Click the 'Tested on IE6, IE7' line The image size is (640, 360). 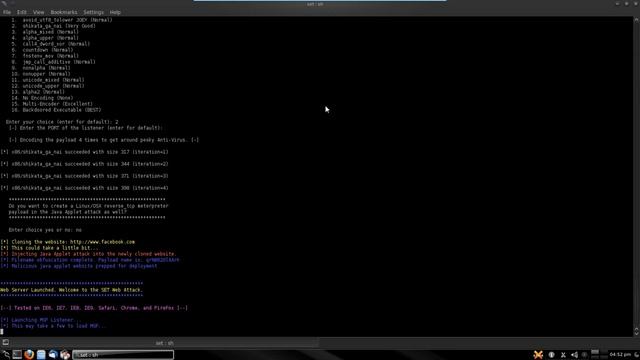pyautogui.click(x=94, y=308)
